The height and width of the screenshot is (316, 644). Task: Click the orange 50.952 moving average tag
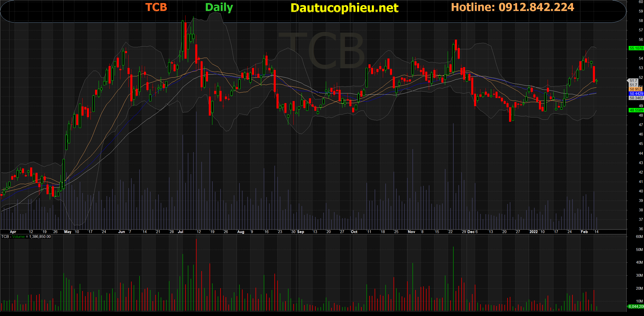[x=636, y=89]
